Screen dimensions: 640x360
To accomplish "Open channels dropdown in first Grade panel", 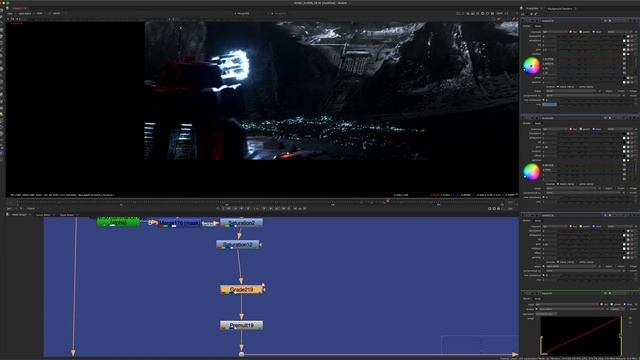I will point(555,32).
